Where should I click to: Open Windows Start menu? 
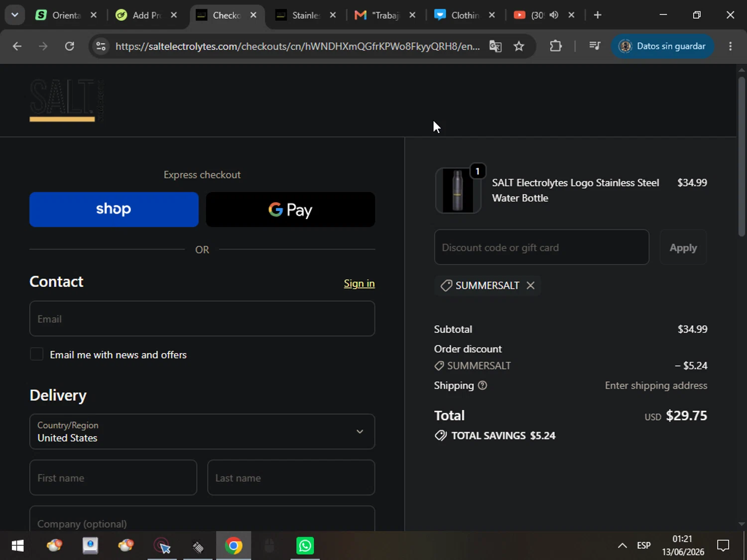(x=17, y=546)
